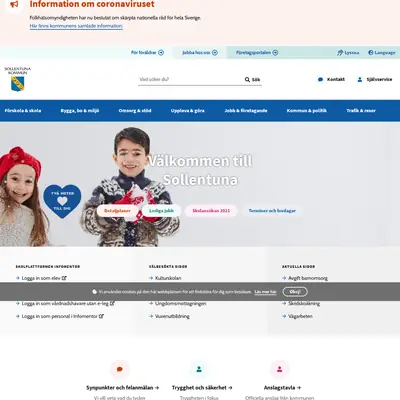
Task: Open the Vuxenutbildning link
Action: pos(172,316)
